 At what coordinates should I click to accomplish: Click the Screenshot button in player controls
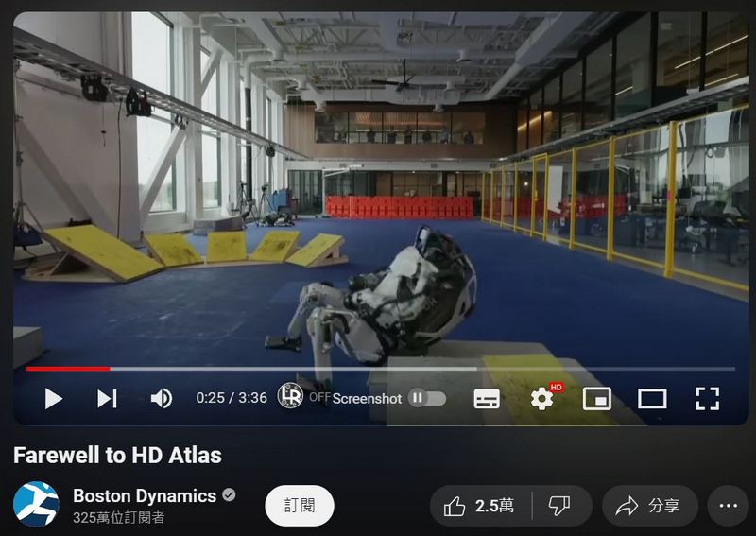point(367,399)
